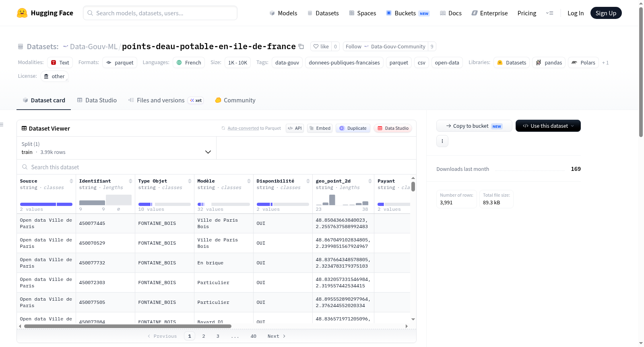Click the Text modality tag
644x347 pixels.
coord(60,62)
